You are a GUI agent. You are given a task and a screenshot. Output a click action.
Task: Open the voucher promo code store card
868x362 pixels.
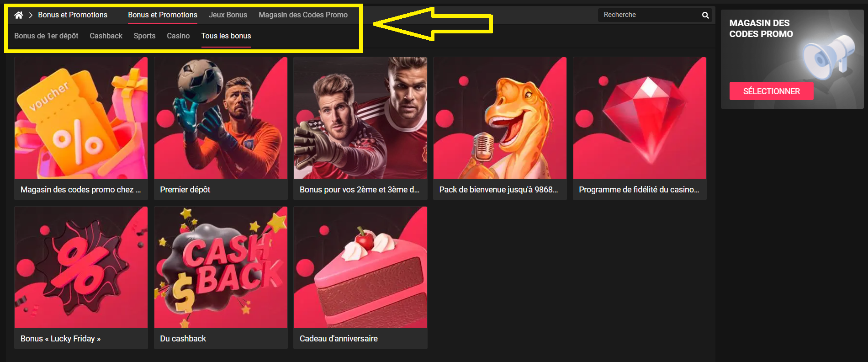[x=81, y=128]
